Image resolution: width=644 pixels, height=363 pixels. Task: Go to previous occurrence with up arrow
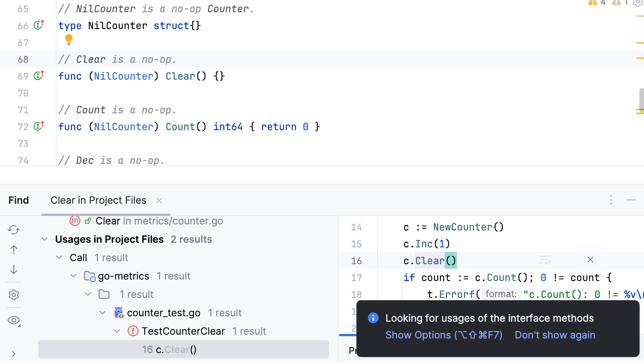click(x=14, y=250)
